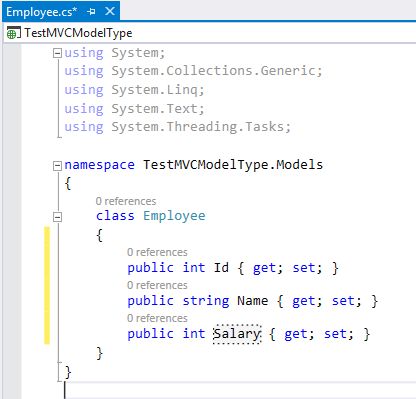Click 'System' in the first using line
Viewport: 416px width, 399px height.
point(135,53)
